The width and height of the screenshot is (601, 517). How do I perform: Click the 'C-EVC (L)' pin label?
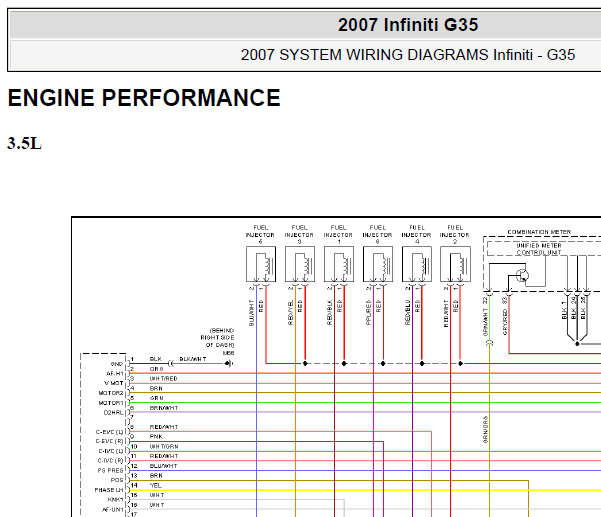110,432
